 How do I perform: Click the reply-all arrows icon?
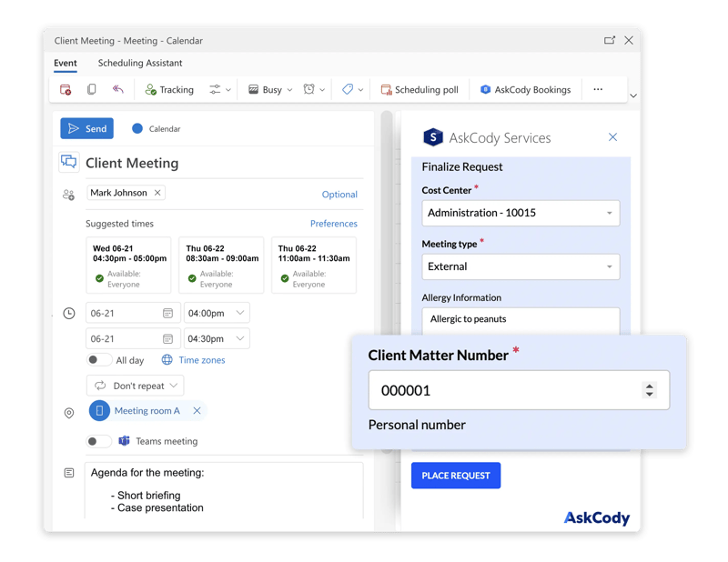coord(118,89)
